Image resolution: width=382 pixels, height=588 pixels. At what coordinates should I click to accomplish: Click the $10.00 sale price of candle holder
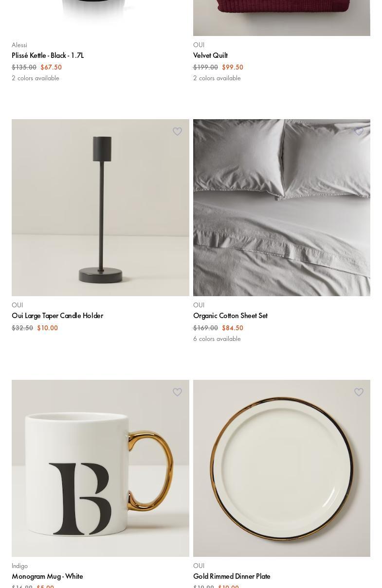tap(47, 328)
